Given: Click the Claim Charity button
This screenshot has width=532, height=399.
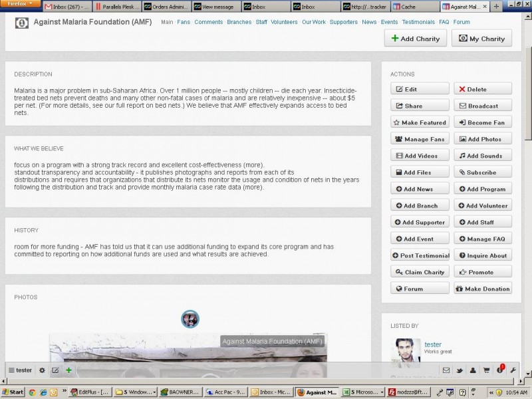Looking at the screenshot, I should [420, 272].
